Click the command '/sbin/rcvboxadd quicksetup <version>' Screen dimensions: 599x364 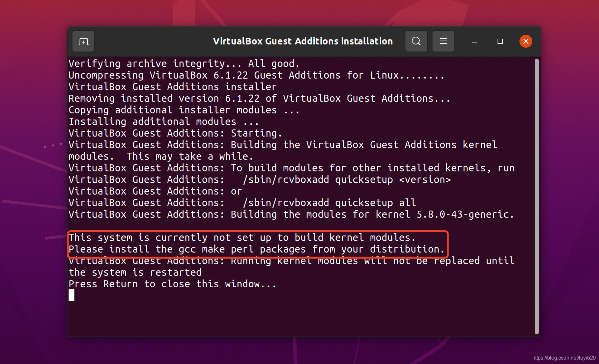point(347,179)
